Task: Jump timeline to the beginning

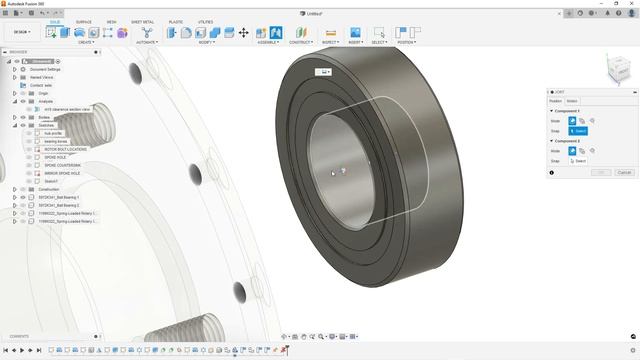Action: coord(6,350)
